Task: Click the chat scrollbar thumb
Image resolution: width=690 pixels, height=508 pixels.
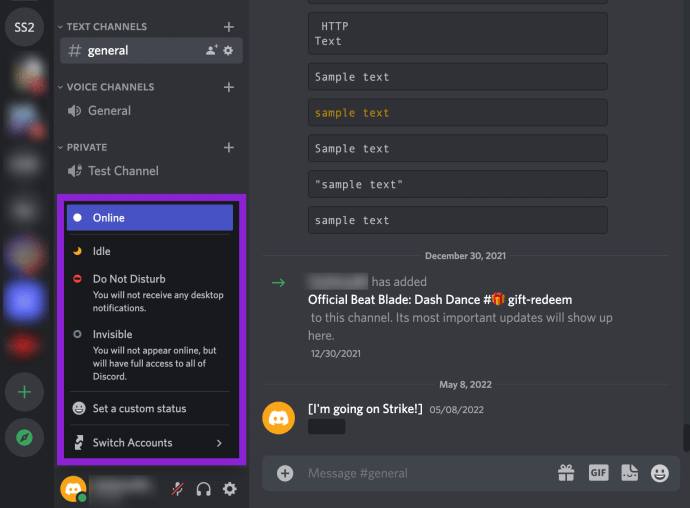Action: coord(686,438)
